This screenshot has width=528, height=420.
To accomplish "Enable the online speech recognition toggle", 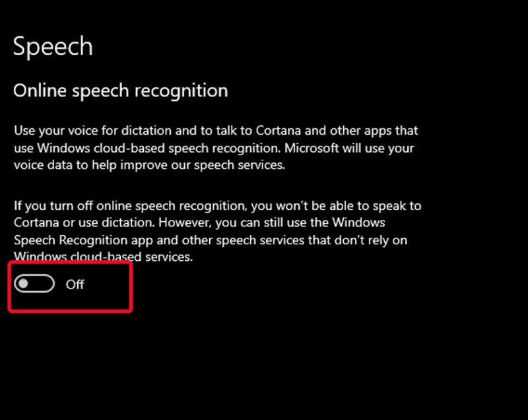I will click(x=34, y=283).
